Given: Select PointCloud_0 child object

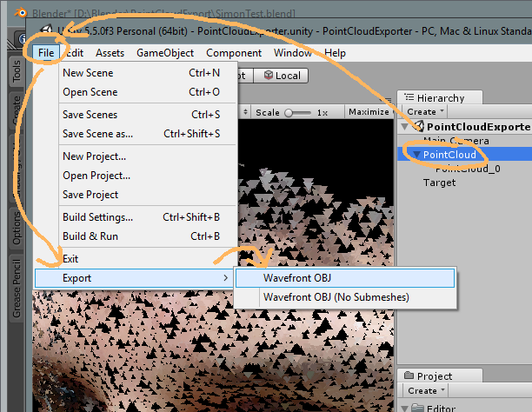Looking at the screenshot, I should (468, 169).
